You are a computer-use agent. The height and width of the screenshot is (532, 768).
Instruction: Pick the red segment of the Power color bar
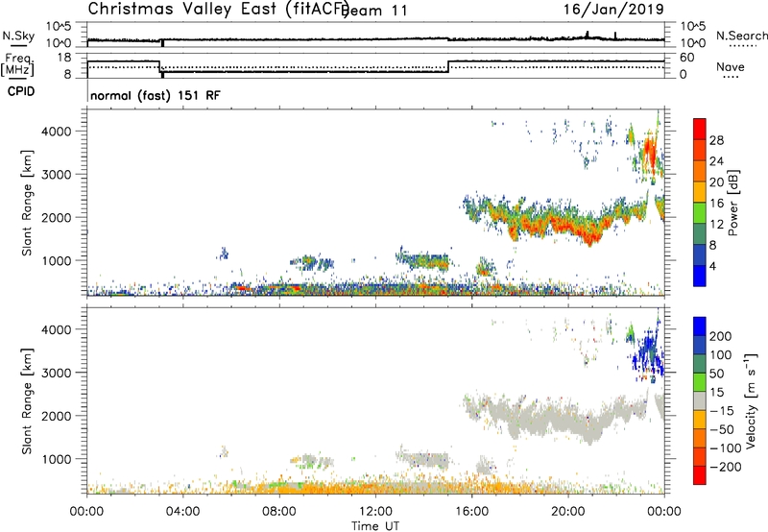click(700, 129)
